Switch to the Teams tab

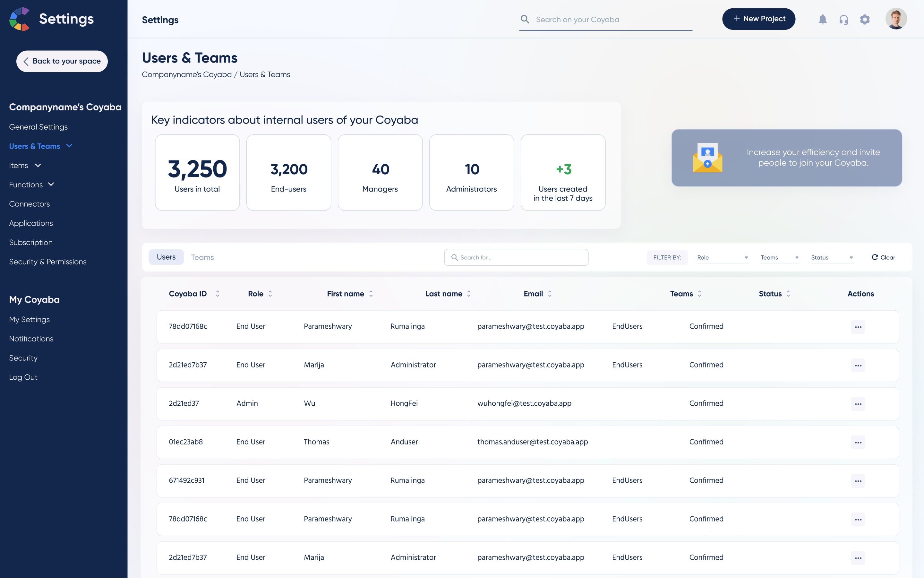(x=202, y=257)
